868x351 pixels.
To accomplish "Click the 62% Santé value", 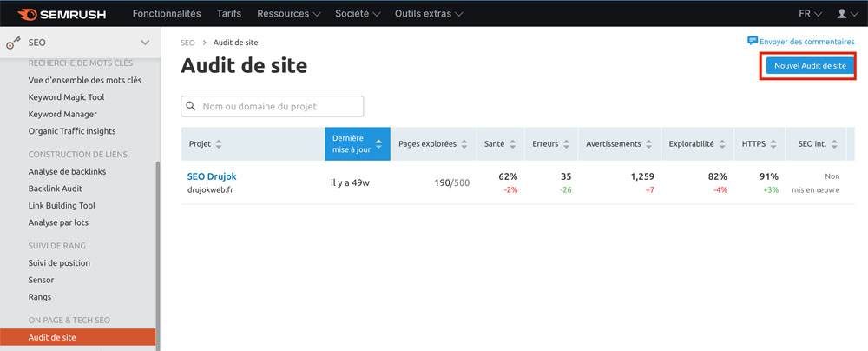I will [x=508, y=177].
